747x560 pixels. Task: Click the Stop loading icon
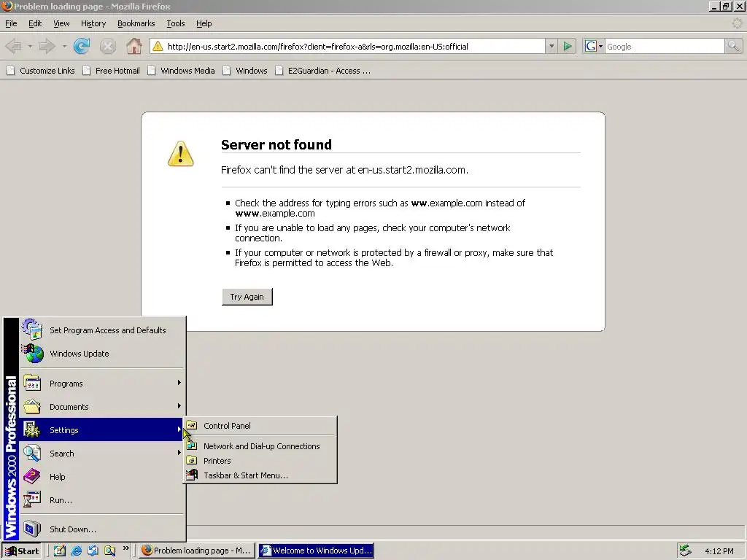click(x=108, y=46)
